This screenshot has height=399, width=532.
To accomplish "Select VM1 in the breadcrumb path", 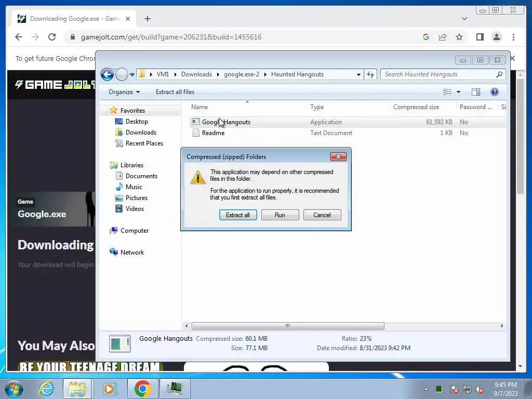I will 163,74.
